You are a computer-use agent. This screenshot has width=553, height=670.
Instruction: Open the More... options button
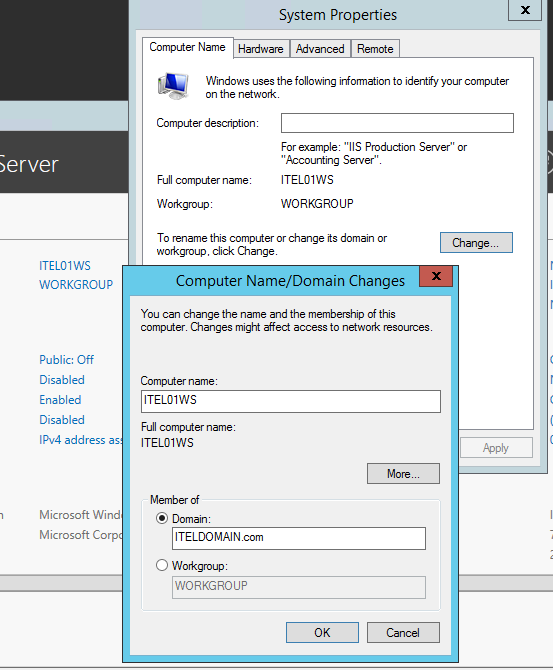tap(403, 473)
